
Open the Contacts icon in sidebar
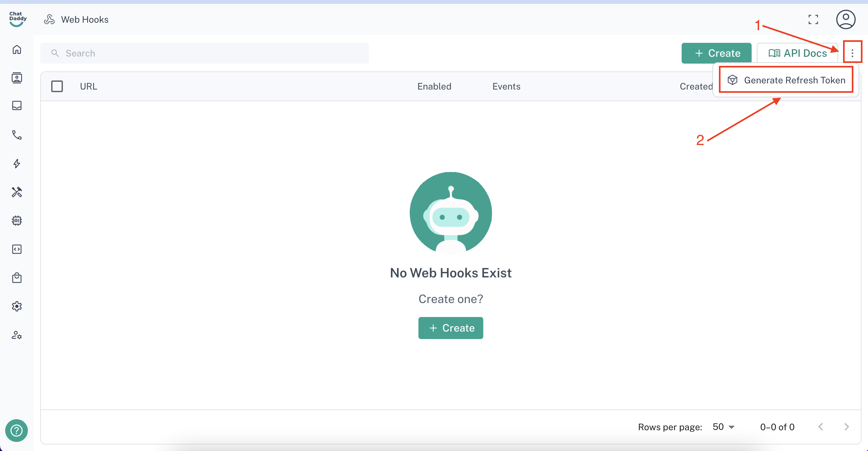point(17,78)
